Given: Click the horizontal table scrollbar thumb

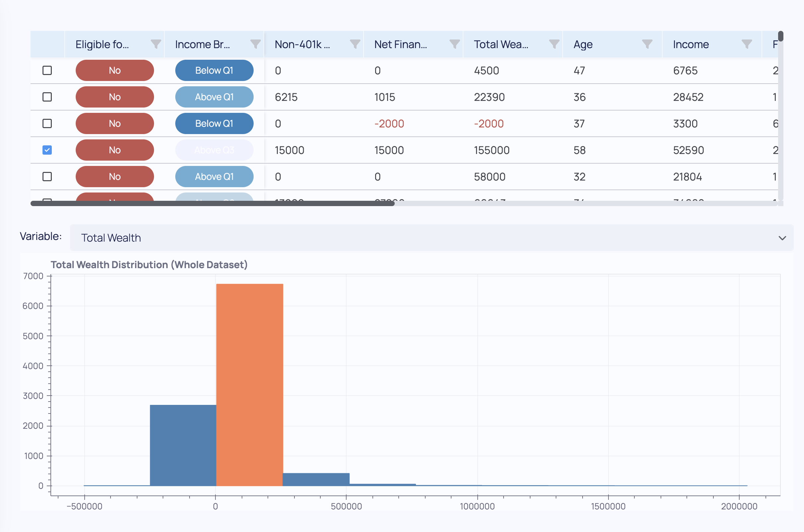Looking at the screenshot, I should click(212, 203).
